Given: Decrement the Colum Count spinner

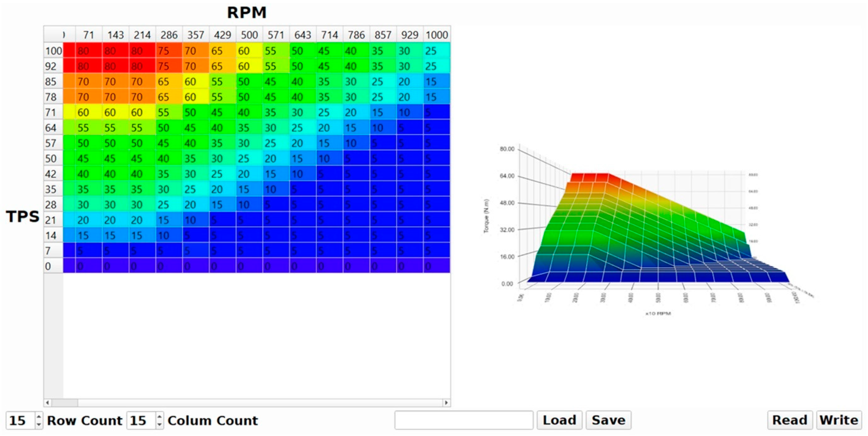Looking at the screenshot, I should point(160,424).
